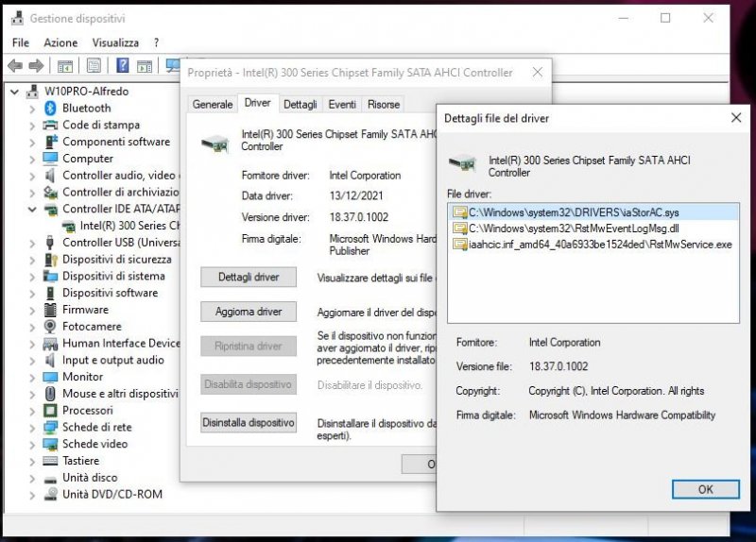The image size is (756, 542).
Task: Select the Intel(R) 300 Series device in tree
Action: pos(121,226)
